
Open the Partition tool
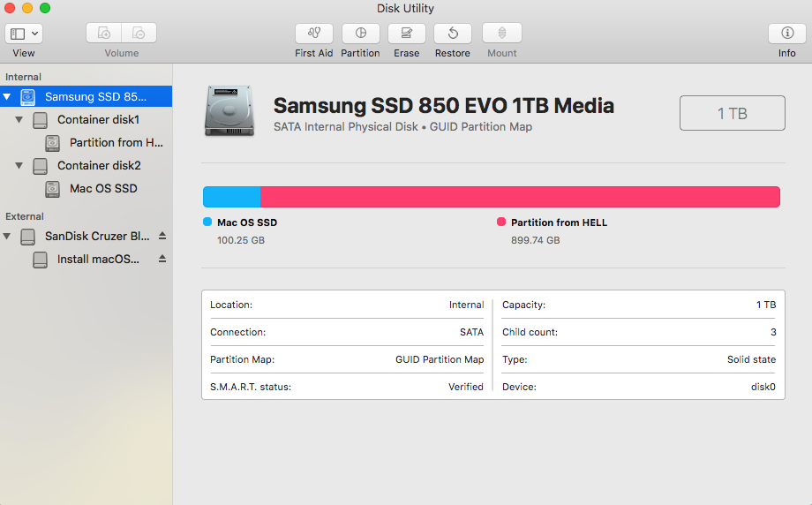(360, 34)
